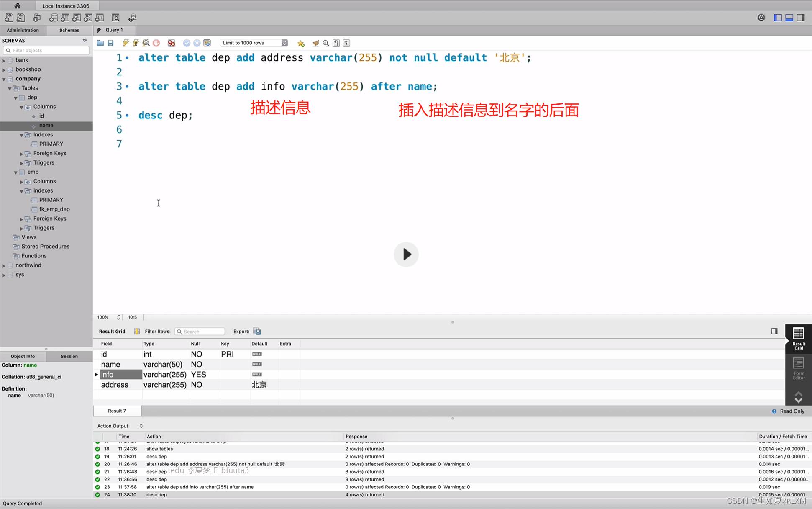Export recordset to external file icon

257,331
